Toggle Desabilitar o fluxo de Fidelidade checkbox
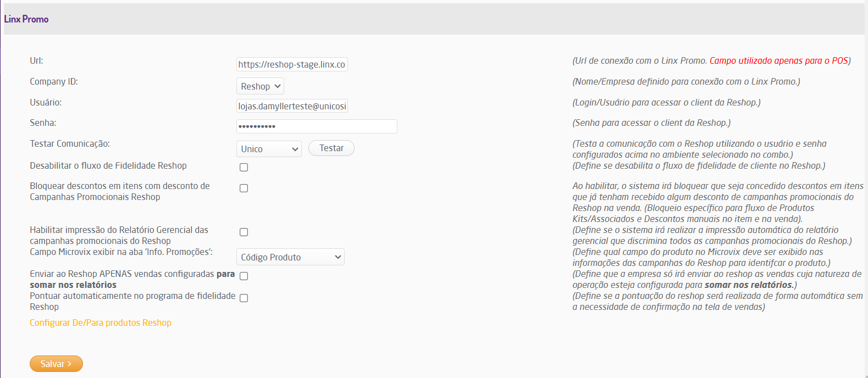The height and width of the screenshot is (378, 868). pos(244,168)
